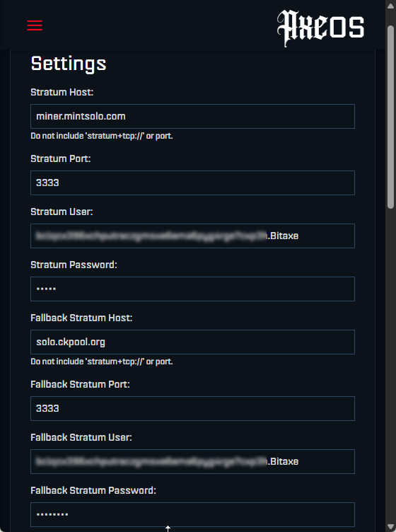This screenshot has height=532, width=396.
Task: Focus the Stratum Host field with miner.mintsolo.com
Action: pyautogui.click(x=192, y=116)
